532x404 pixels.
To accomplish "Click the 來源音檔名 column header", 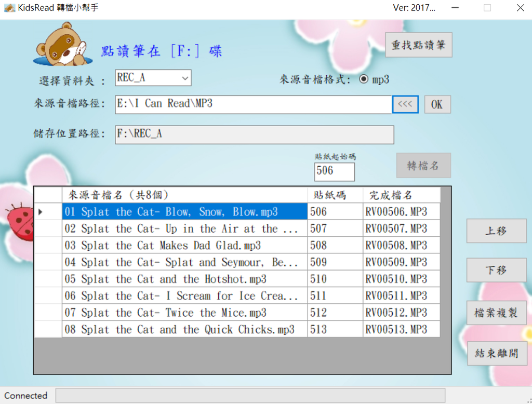I will [184, 195].
